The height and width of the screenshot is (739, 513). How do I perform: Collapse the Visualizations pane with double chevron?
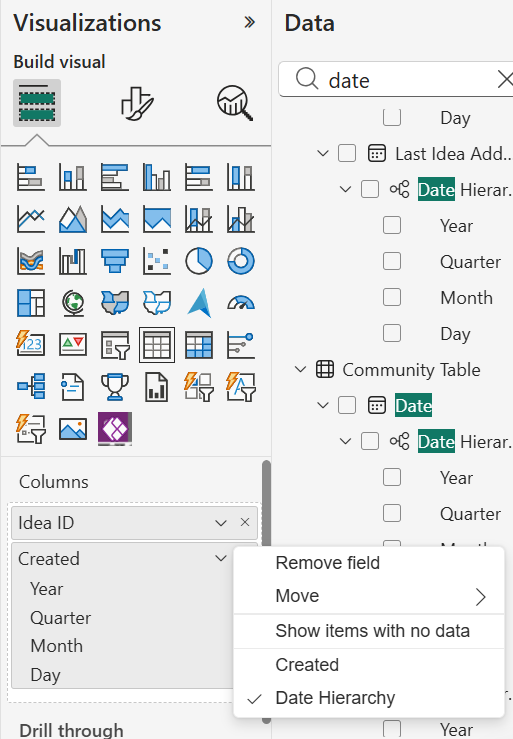[250, 22]
